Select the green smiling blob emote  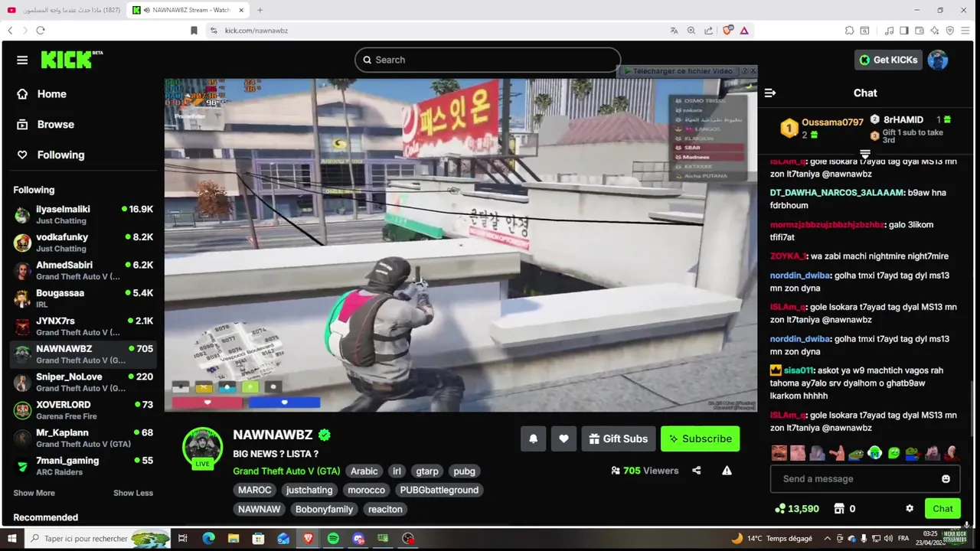point(893,453)
